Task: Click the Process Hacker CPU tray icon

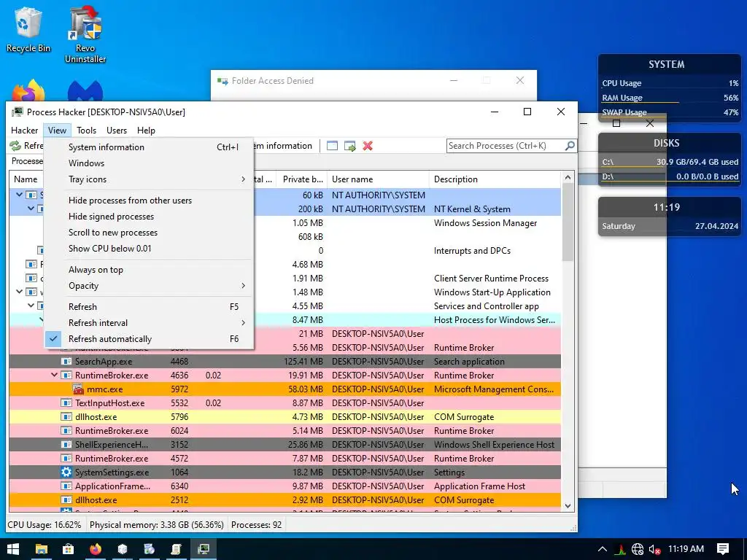Action: pyautogui.click(x=620, y=550)
